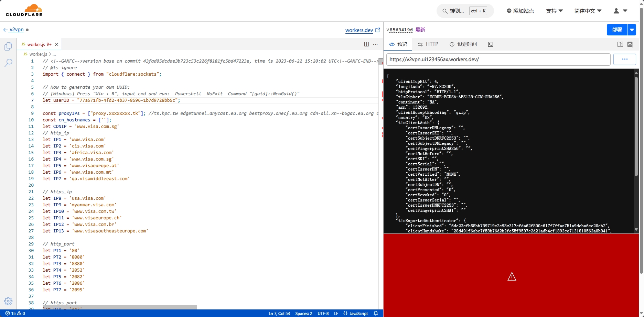644x317 pixels.
Task: Open the Explorer files icon in sidebar
Action: click(8, 46)
